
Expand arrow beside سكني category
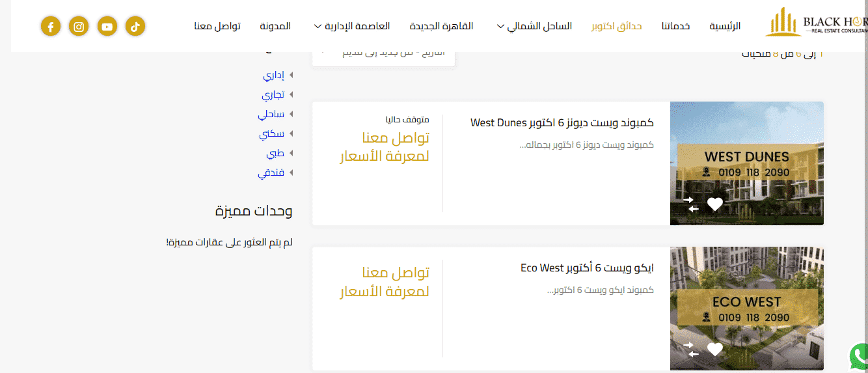click(292, 134)
